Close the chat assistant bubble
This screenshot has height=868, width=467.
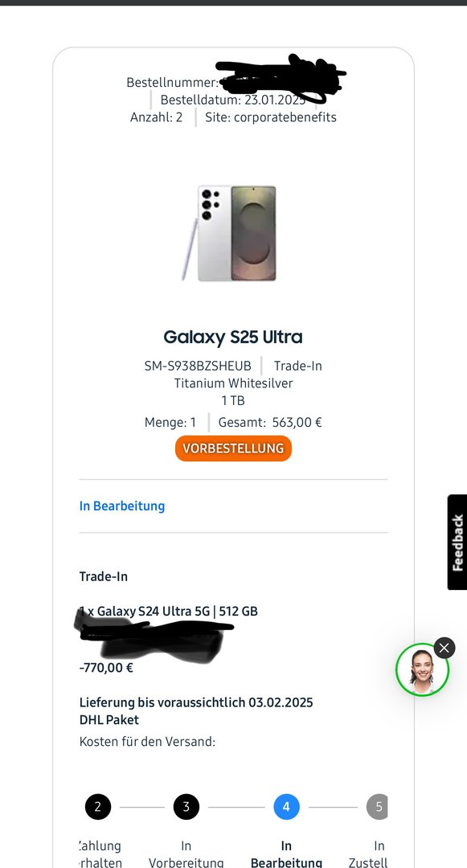(444, 648)
